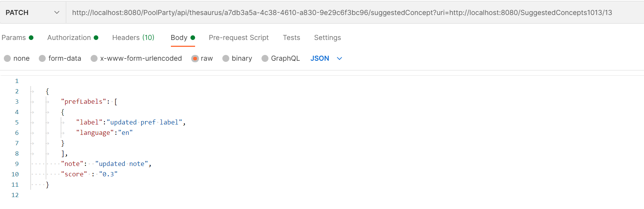Click the "score" value on line 10
The height and width of the screenshot is (209, 644).
108,174
